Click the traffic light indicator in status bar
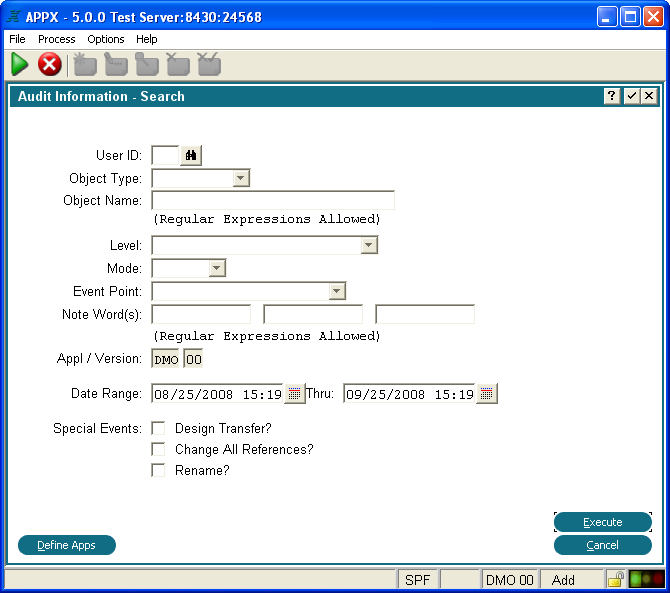670x593 pixels. 647,579
